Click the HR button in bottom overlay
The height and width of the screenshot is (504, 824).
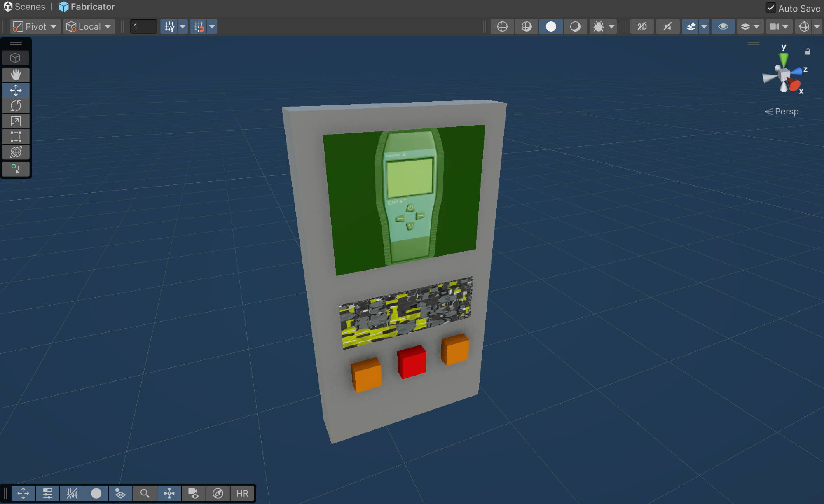tap(242, 493)
